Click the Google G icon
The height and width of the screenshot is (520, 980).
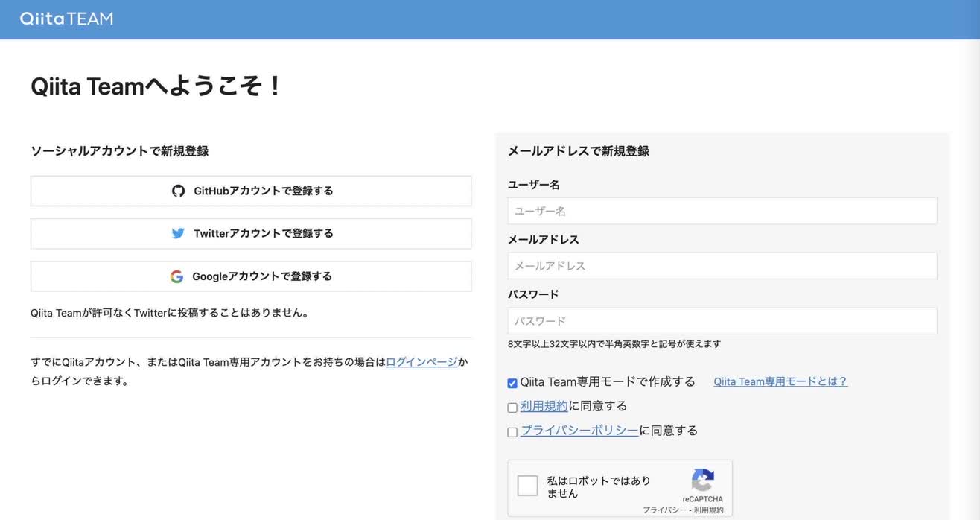176,276
